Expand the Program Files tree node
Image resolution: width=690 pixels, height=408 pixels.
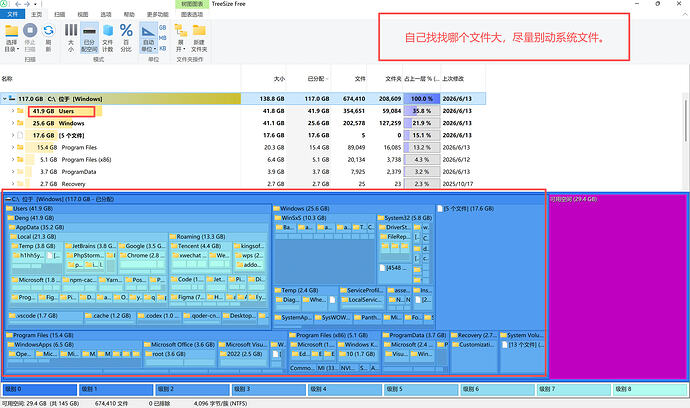[13, 147]
